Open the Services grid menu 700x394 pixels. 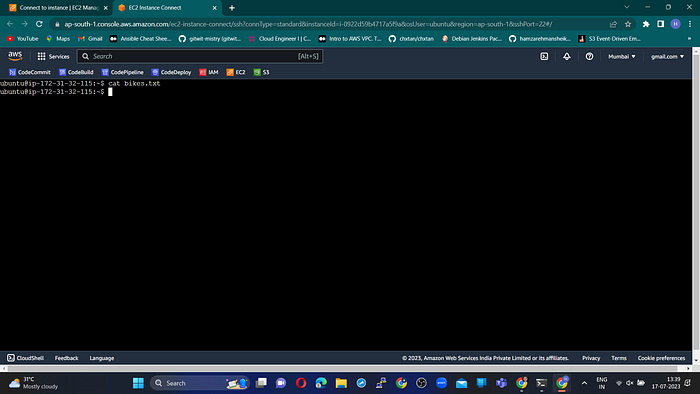point(53,56)
